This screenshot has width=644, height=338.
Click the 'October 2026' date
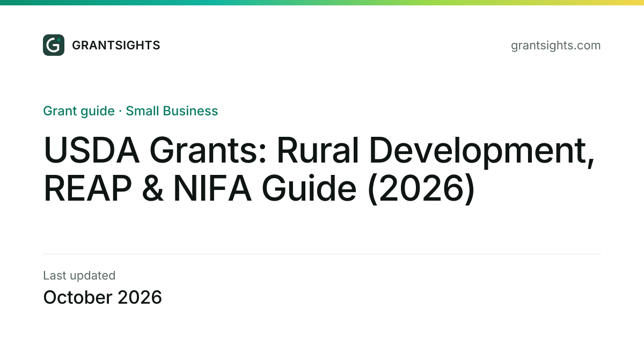pyautogui.click(x=103, y=297)
